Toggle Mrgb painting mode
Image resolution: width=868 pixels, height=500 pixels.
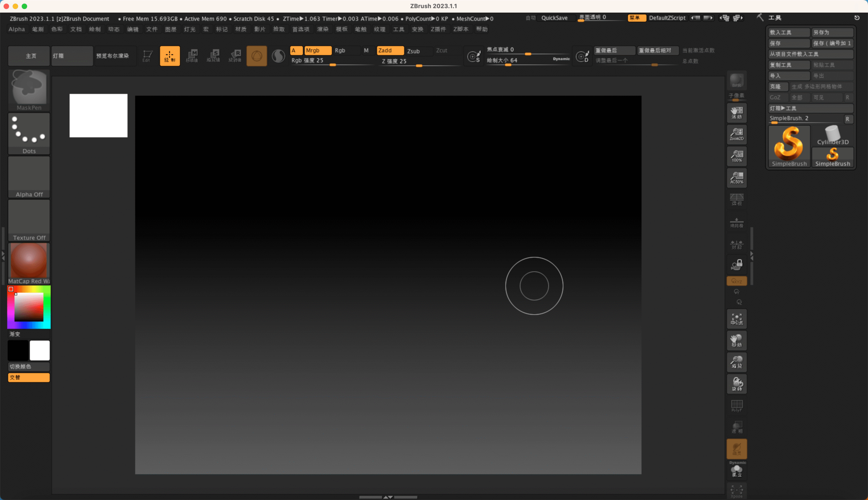(317, 50)
